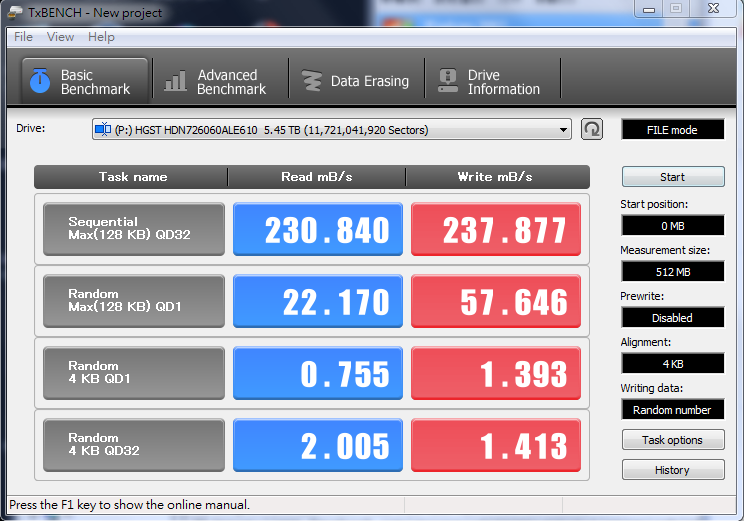Click the drive icon in Drive combo box
This screenshot has width=744, height=521.
[x=103, y=130]
